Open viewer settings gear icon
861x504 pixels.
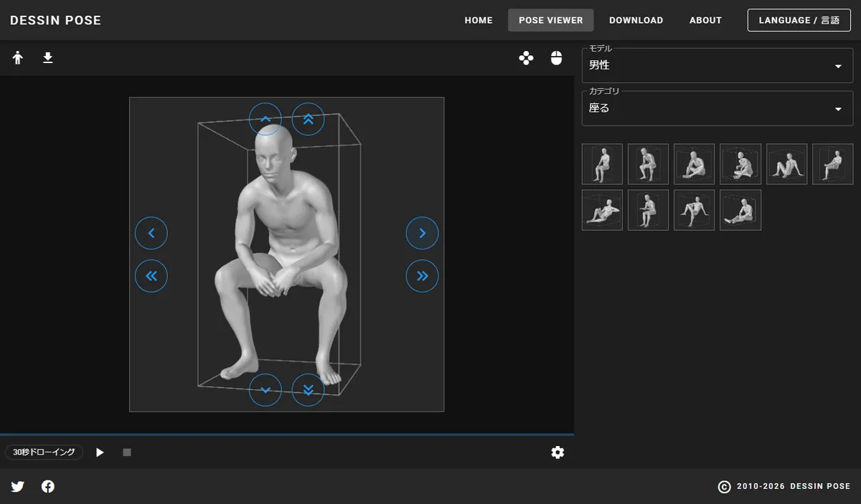[x=557, y=452]
